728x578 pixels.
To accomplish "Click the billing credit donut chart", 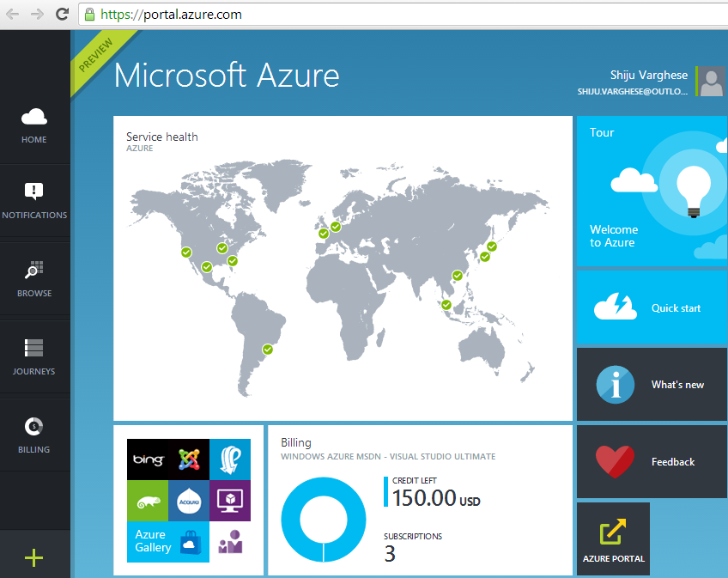I will 323,520.
